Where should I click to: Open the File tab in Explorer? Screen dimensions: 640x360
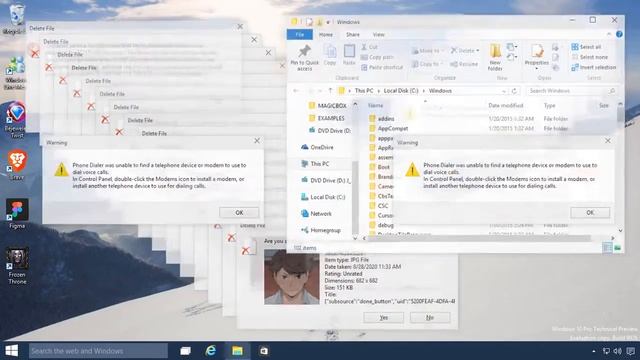pos(300,35)
